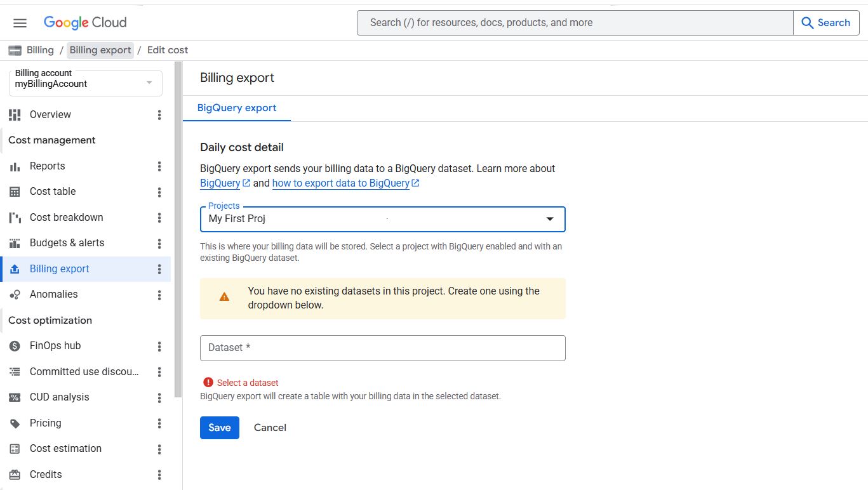
Task: Open more options for Budgets & alerts
Action: click(159, 243)
